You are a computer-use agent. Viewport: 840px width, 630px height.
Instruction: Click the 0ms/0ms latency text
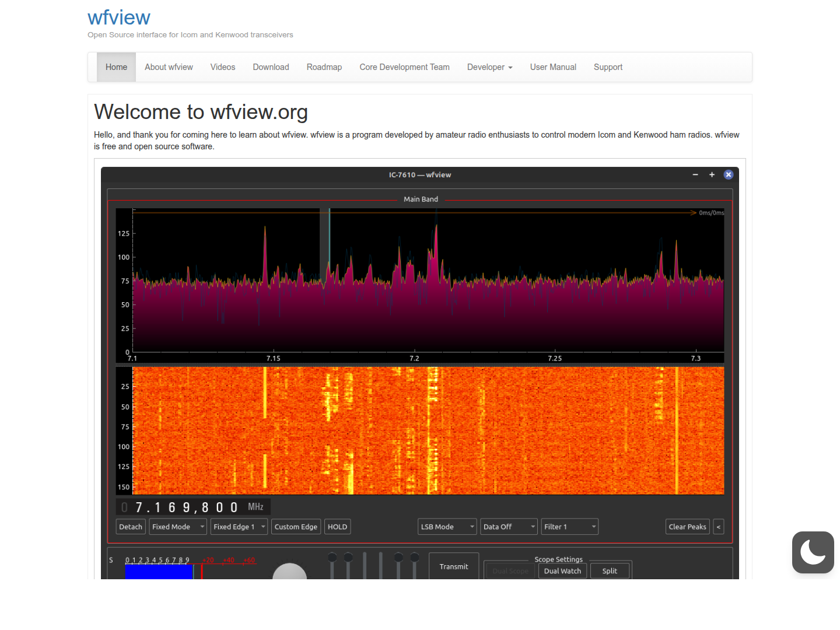[x=711, y=213]
